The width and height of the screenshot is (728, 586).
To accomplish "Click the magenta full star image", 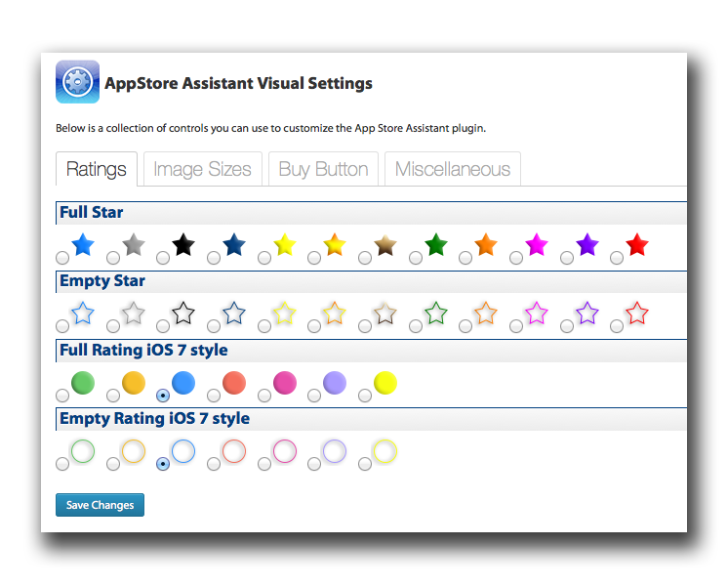I will pos(537,244).
